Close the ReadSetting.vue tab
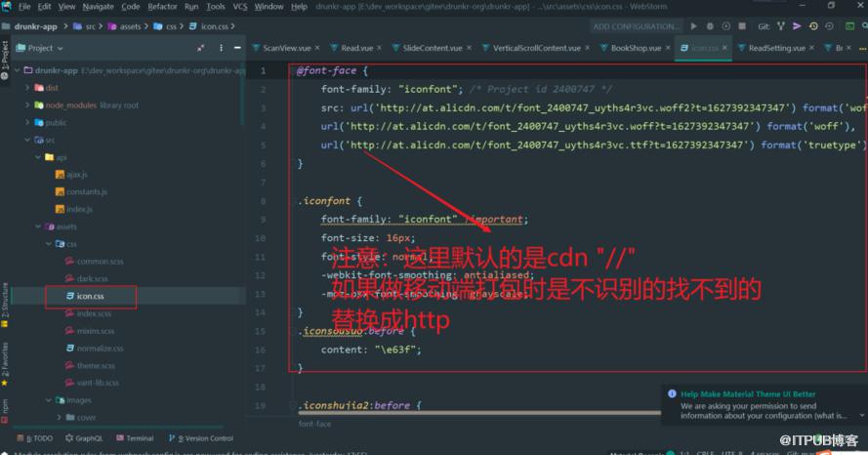This screenshot has width=868, height=455. coord(811,48)
